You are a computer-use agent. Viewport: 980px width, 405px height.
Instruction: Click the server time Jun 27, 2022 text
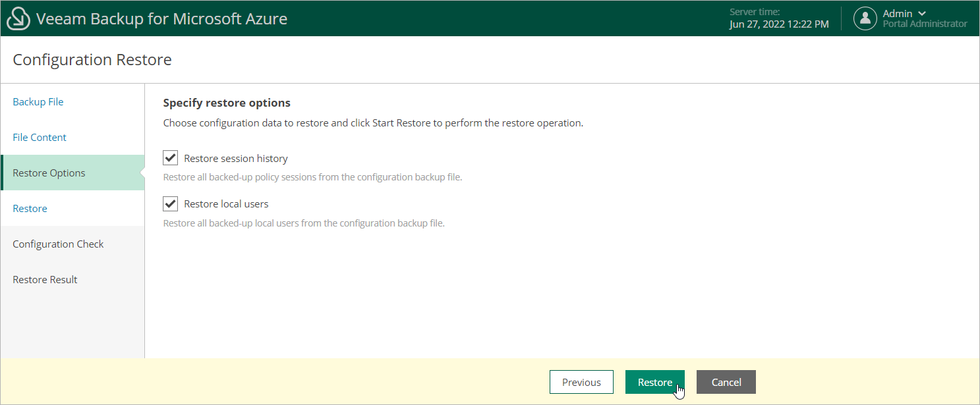coord(779,24)
